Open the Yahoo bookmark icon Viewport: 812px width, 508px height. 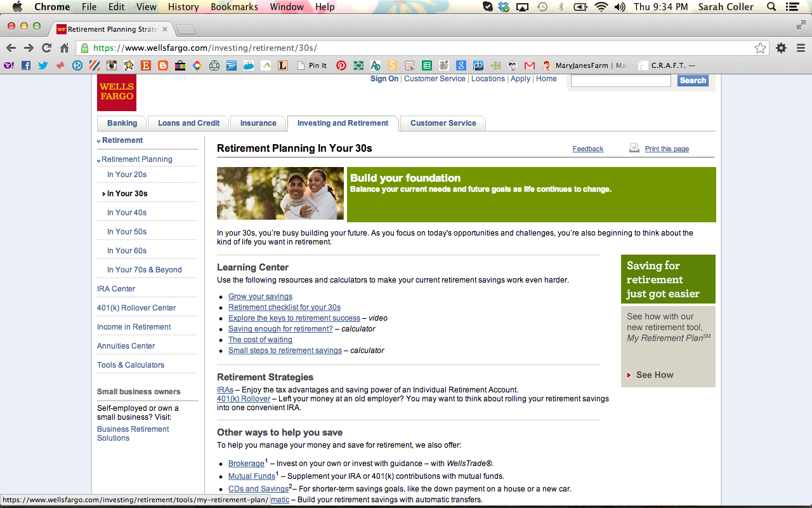click(9, 65)
